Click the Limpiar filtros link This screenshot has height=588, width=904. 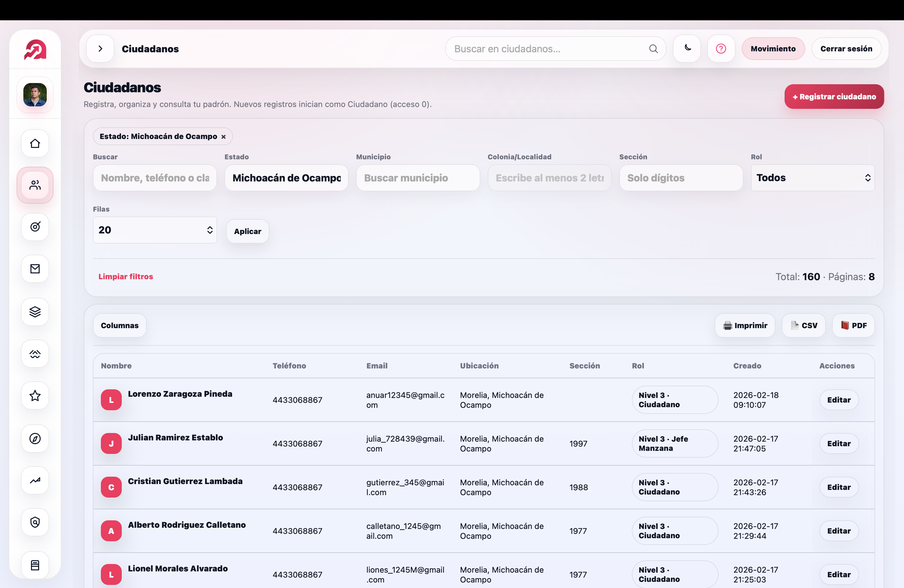pos(126,276)
